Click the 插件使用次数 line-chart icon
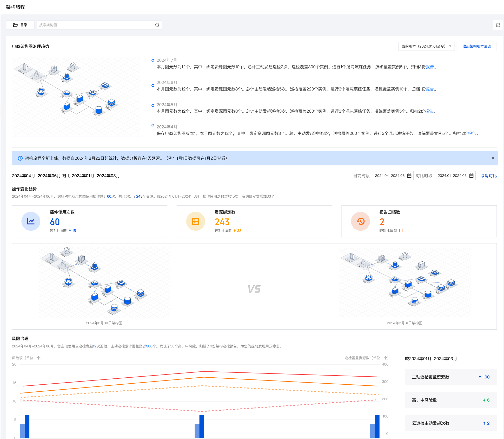This screenshot has width=504, height=439. click(x=31, y=221)
